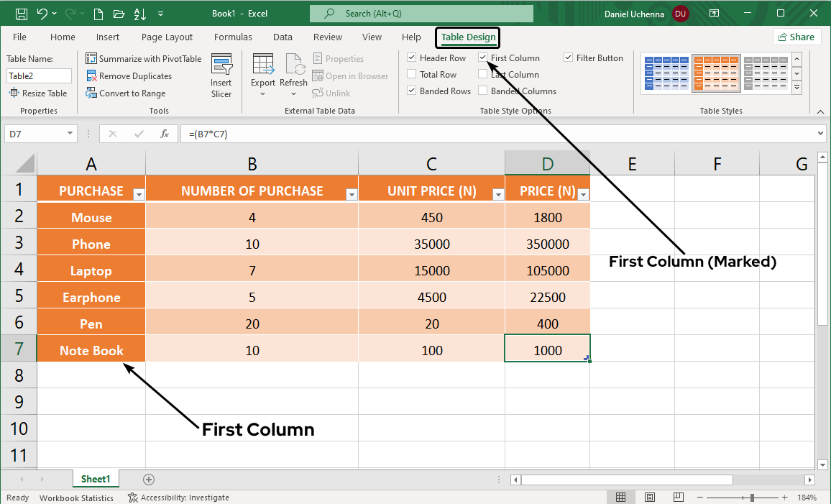Screen dimensions: 831x504
Task: Open Resize Table
Action: (39, 93)
